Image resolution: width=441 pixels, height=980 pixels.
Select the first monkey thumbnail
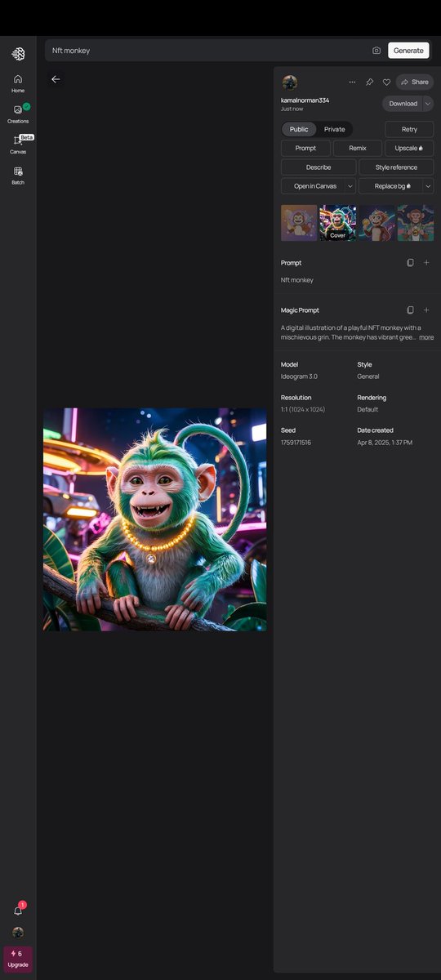pyautogui.click(x=299, y=223)
